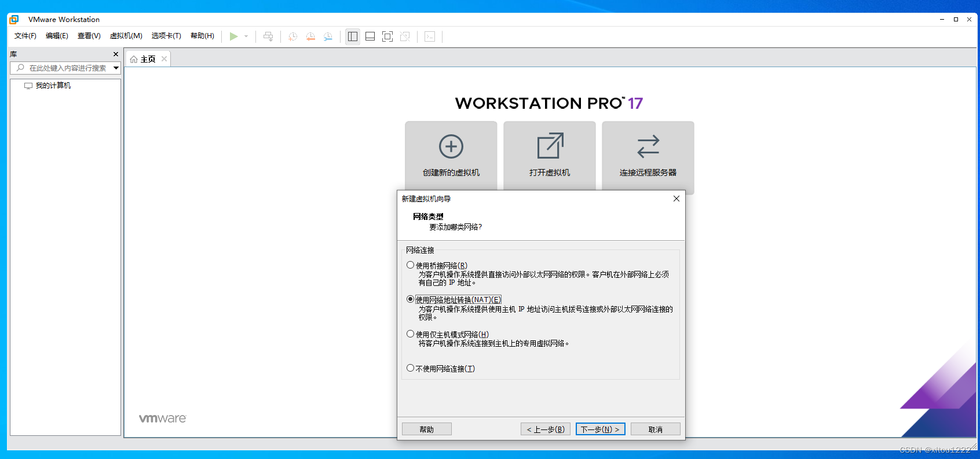Open the power options dropdown arrow
The image size is (980, 459).
click(246, 36)
